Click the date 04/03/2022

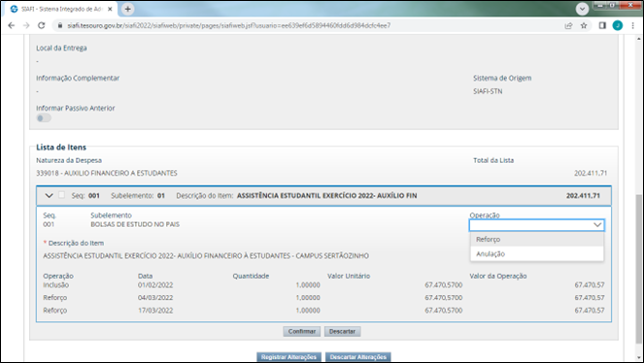tap(155, 298)
